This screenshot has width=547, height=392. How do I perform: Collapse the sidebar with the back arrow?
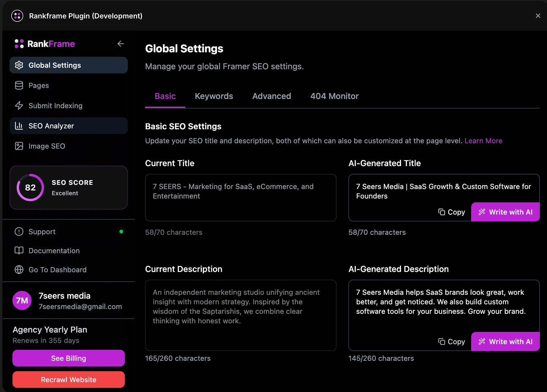click(121, 44)
